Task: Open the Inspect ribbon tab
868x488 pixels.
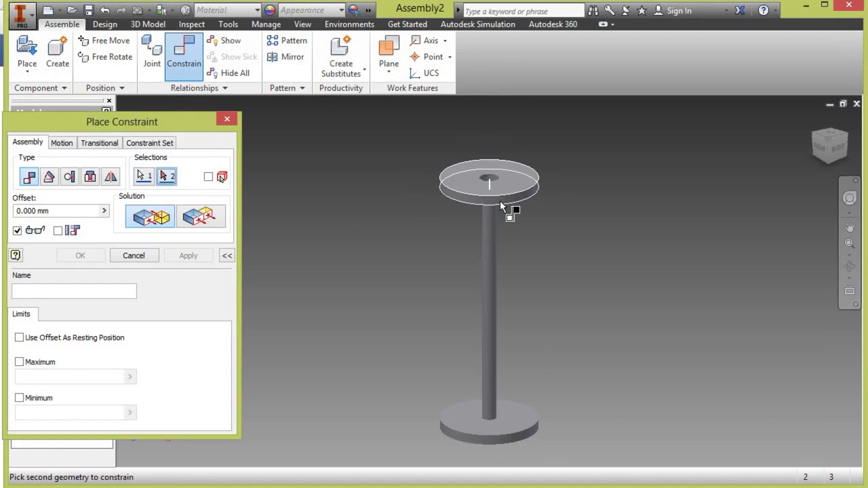Action: click(192, 24)
